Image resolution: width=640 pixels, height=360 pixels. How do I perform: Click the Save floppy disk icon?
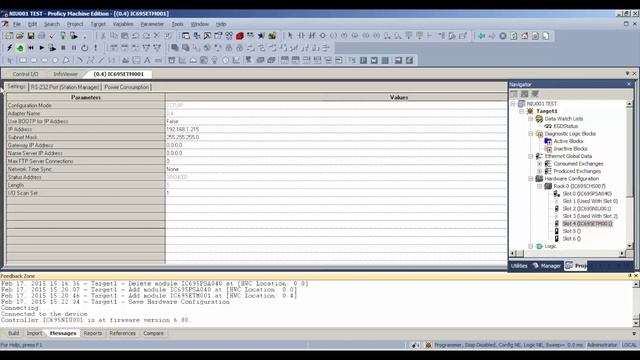click(x=31, y=36)
